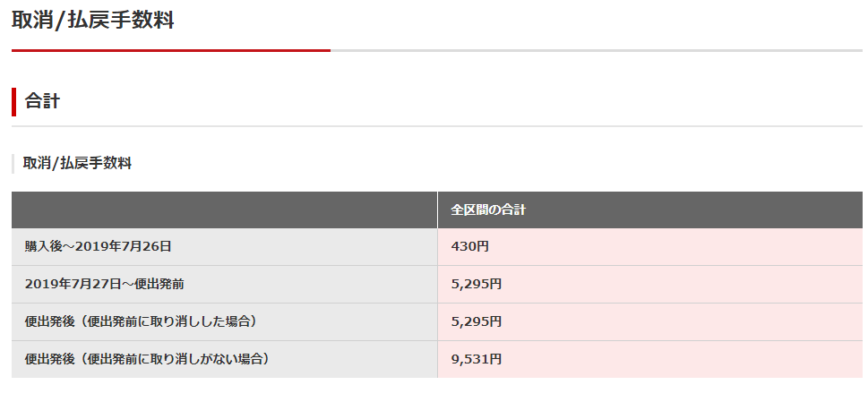Click the empty left header cell of the table

[x=224, y=210]
